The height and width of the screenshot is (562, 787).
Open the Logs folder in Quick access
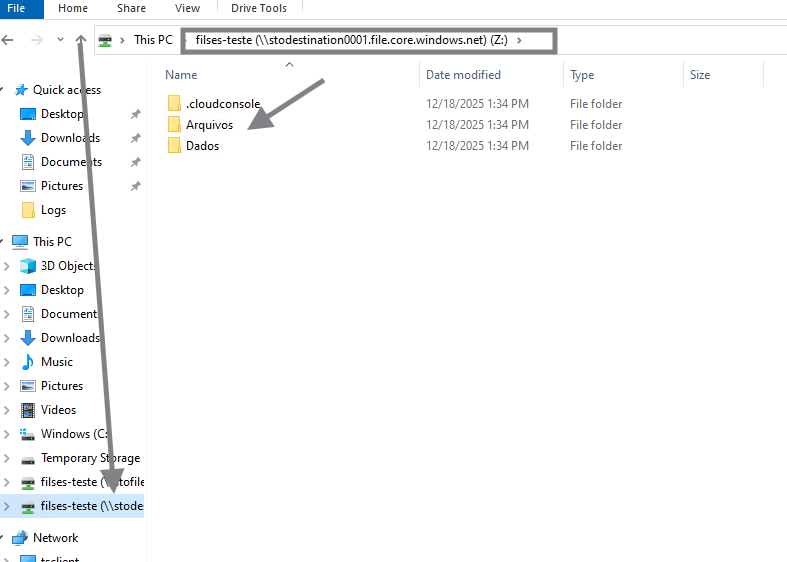[28, 210]
